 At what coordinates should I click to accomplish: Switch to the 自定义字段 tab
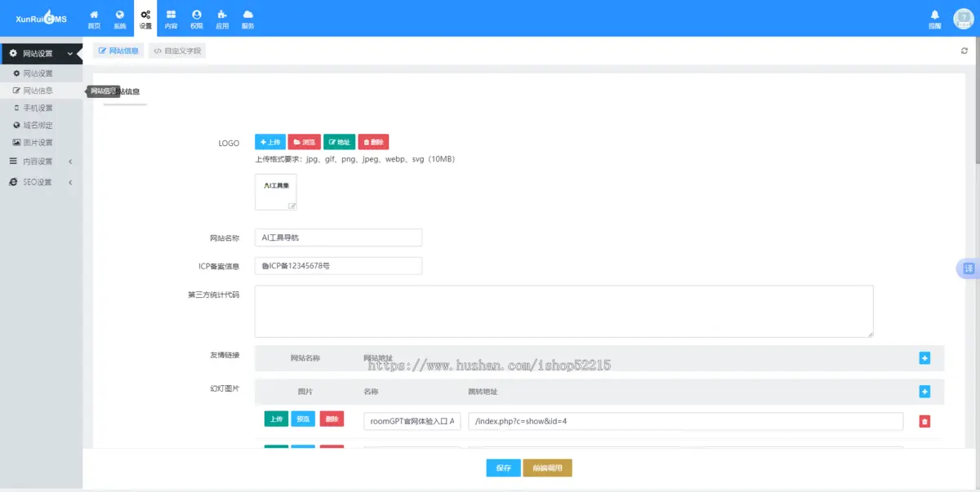coord(176,51)
